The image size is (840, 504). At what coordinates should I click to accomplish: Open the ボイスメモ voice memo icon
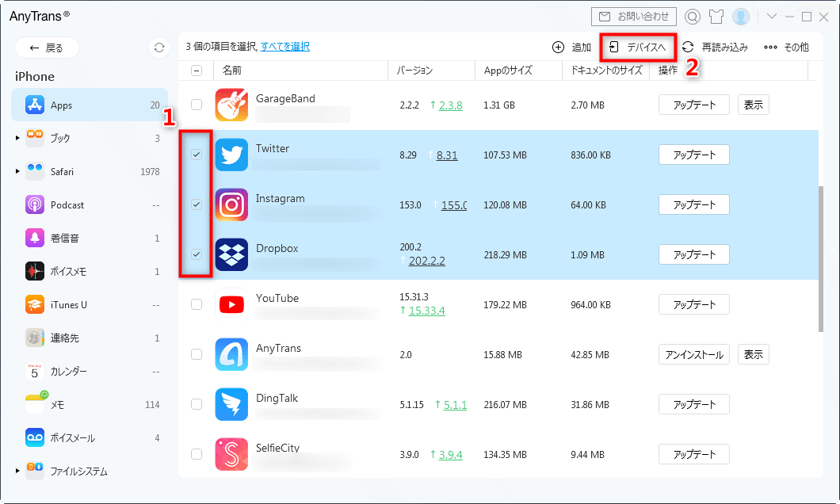pyautogui.click(x=35, y=271)
